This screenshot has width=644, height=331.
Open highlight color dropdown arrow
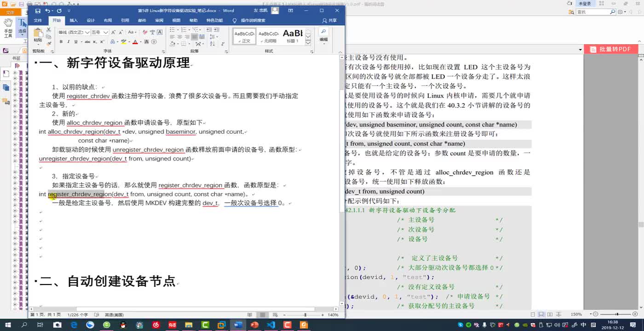129,42
